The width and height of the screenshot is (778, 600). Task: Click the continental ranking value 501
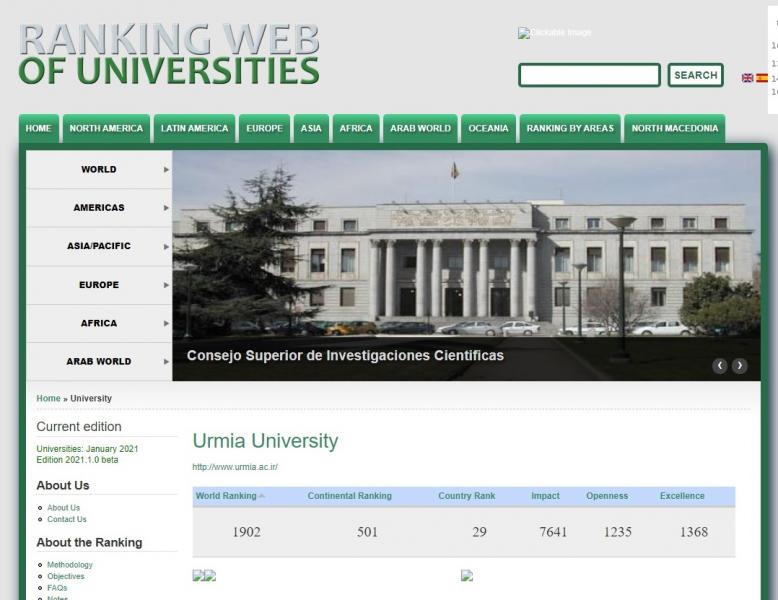367,532
